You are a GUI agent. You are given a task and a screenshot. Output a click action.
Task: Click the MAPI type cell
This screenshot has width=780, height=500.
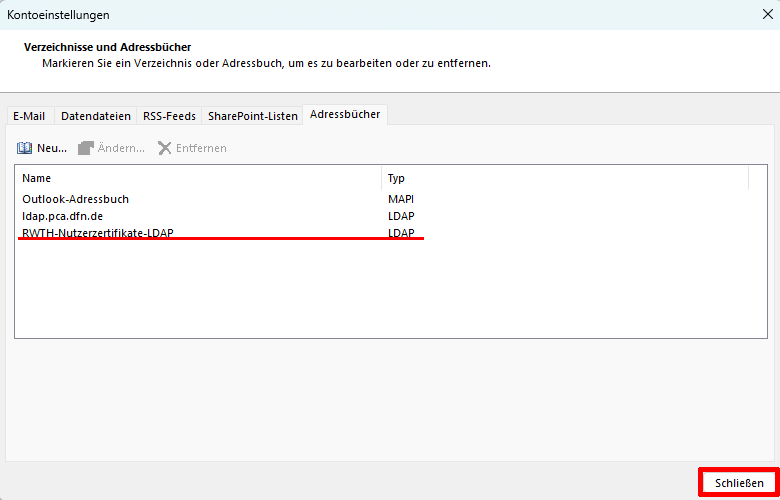click(401, 199)
